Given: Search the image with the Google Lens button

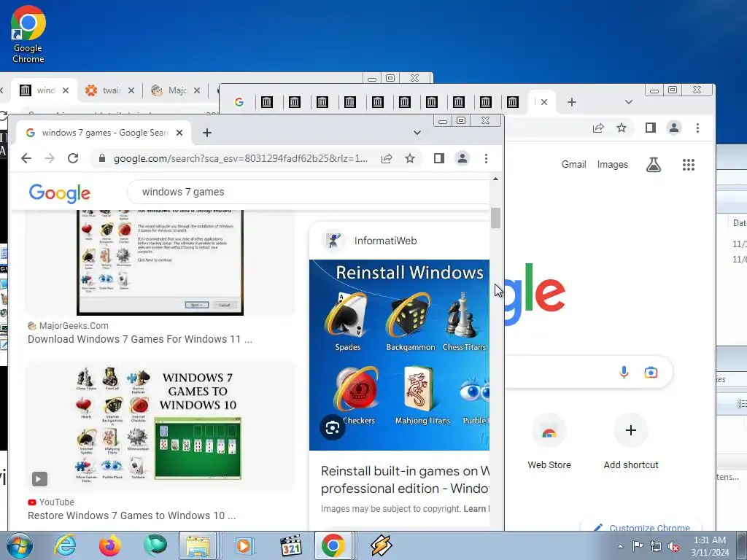Looking at the screenshot, I should [332, 427].
